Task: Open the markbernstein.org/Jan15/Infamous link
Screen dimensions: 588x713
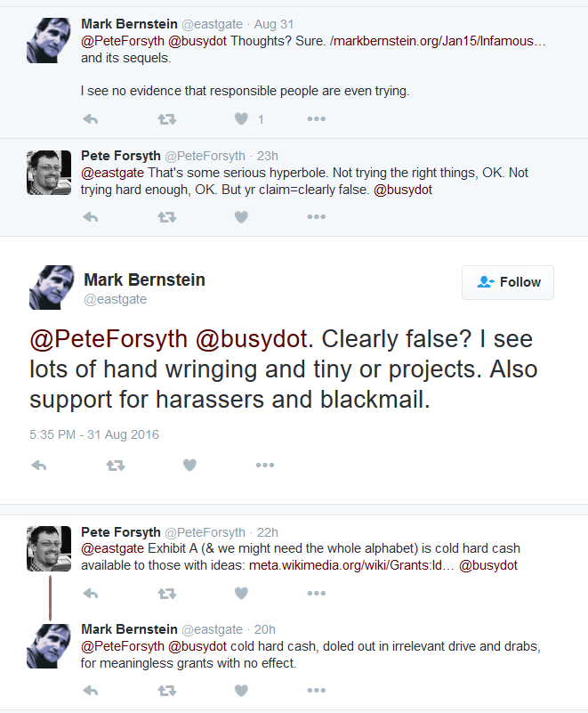Action: 437,41
